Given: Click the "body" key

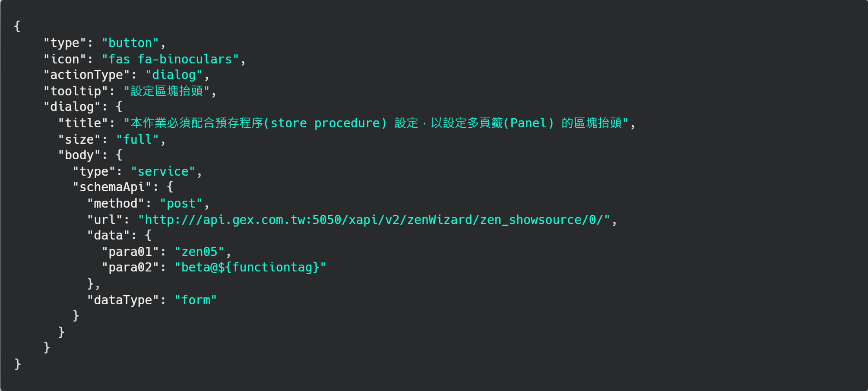Looking at the screenshot, I should click(x=79, y=155).
